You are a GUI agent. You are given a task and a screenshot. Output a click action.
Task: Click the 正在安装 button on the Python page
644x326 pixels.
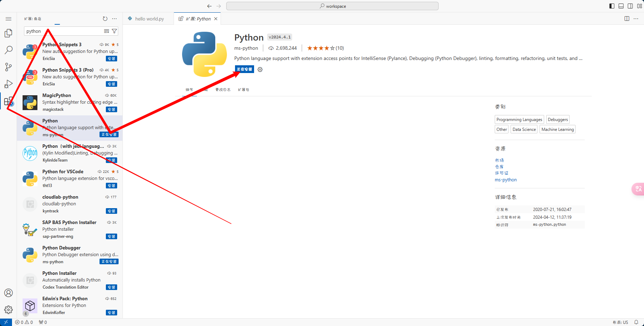245,70
